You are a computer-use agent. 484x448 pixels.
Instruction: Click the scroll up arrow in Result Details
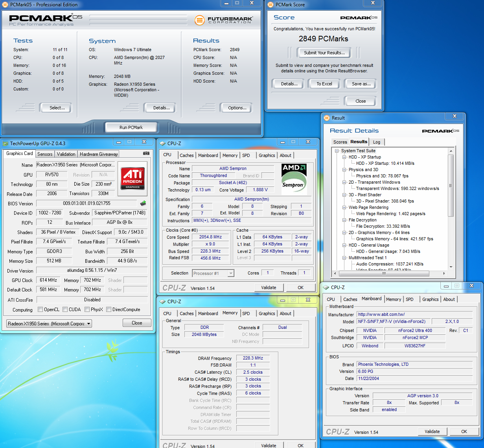451,151
